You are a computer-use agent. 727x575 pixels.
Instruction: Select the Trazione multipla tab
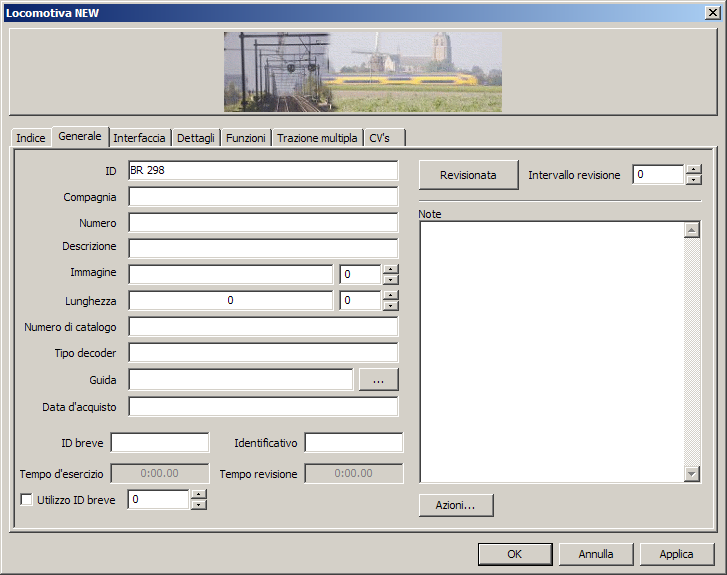click(x=317, y=138)
